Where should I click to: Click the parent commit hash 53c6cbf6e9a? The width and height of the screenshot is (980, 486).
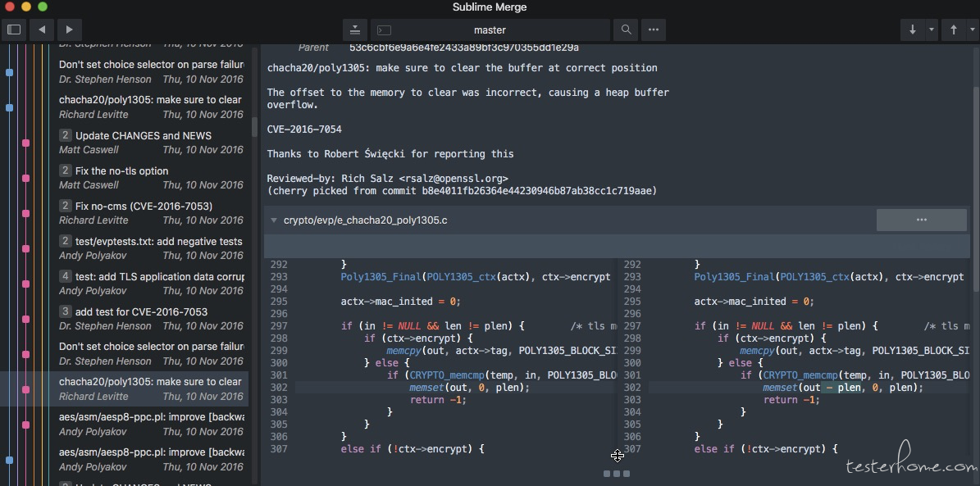click(x=463, y=48)
